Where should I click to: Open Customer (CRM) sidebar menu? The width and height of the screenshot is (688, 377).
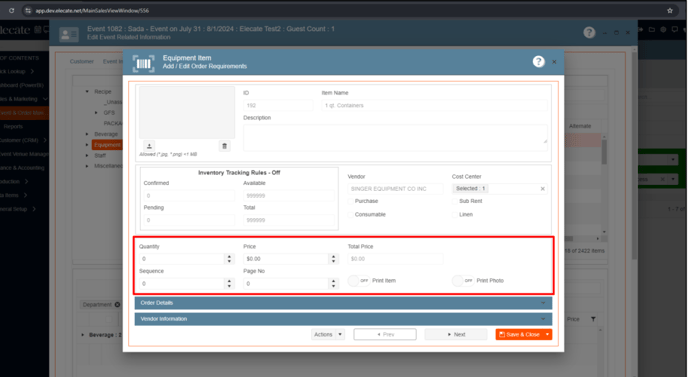point(24,140)
